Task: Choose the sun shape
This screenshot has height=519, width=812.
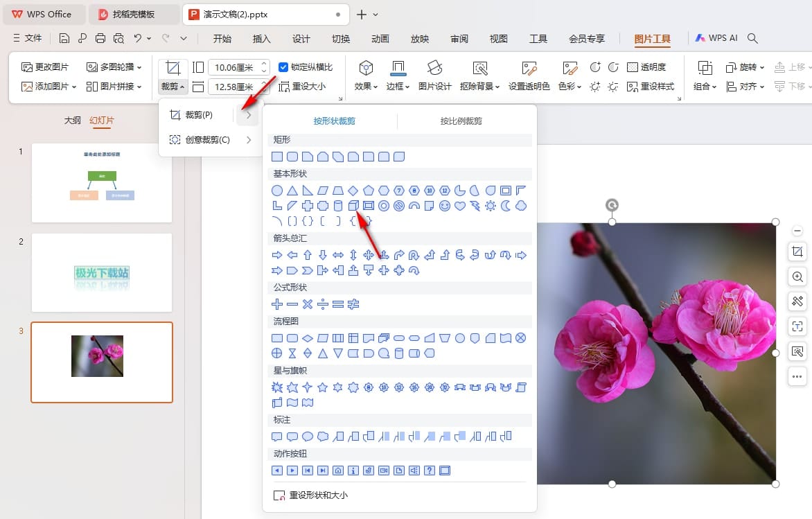Action: pos(491,206)
